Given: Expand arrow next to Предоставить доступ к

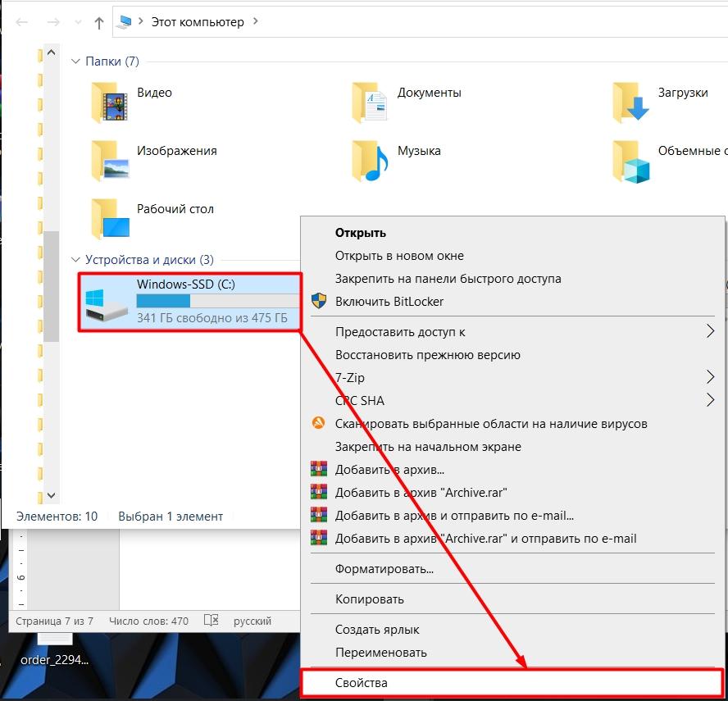Looking at the screenshot, I should click(x=710, y=331).
